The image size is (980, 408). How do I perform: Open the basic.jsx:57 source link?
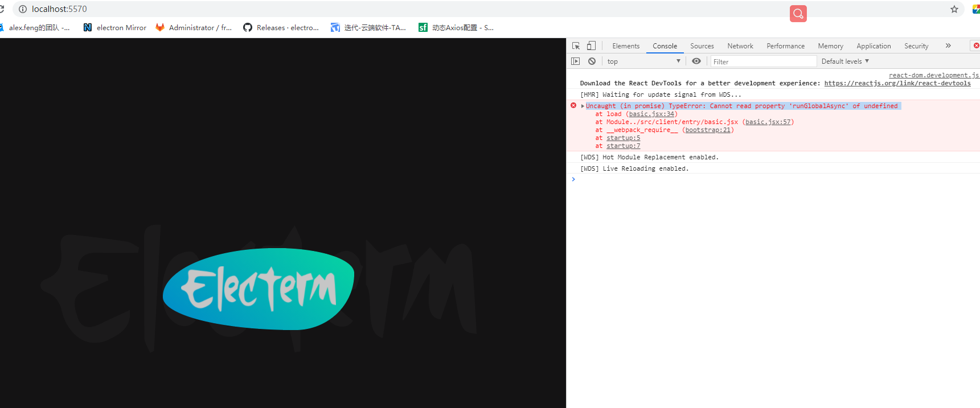pos(768,122)
